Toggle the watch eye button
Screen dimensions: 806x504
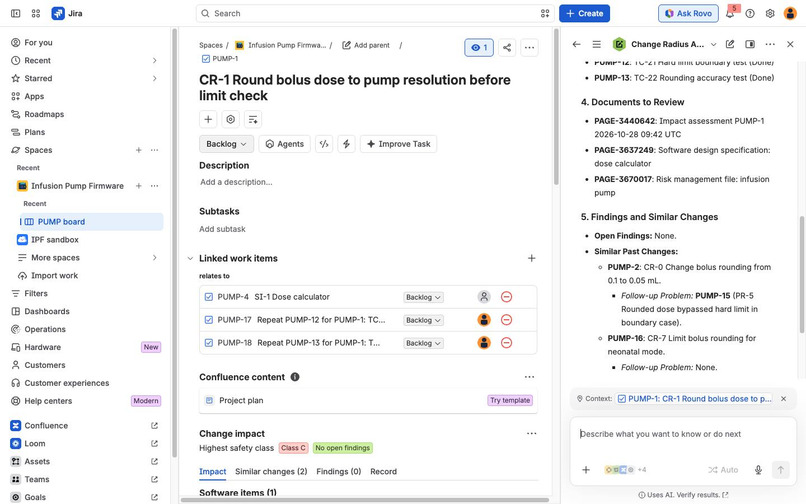(x=479, y=48)
